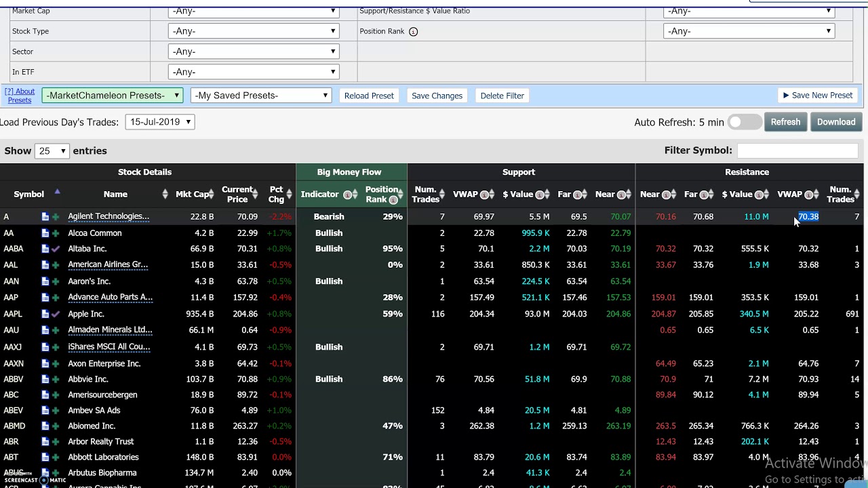Select the highlighted 70.38 VWAP cell
The width and height of the screenshot is (868, 488).
tap(808, 217)
